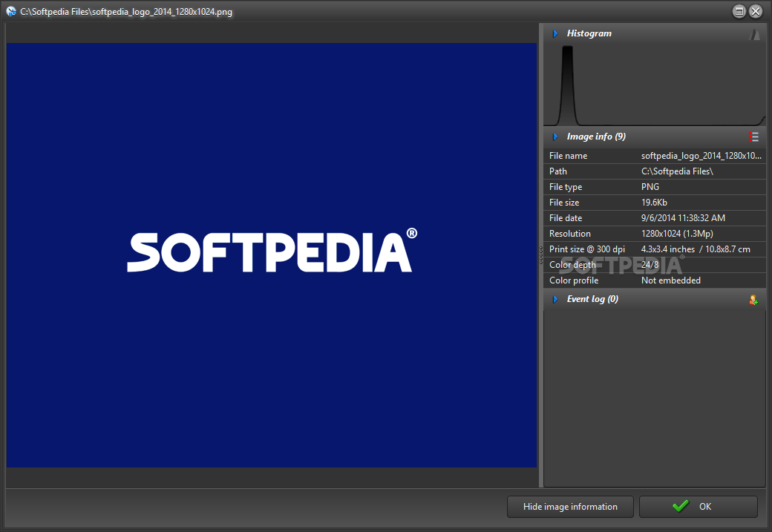Image resolution: width=772 pixels, height=532 pixels.
Task: Click the File name row label
Action: coord(568,156)
